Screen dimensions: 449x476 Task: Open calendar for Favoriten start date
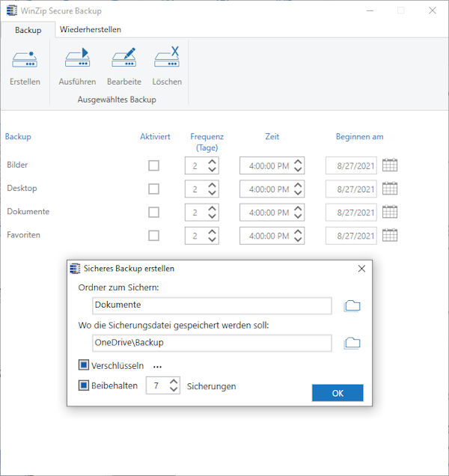click(x=390, y=235)
